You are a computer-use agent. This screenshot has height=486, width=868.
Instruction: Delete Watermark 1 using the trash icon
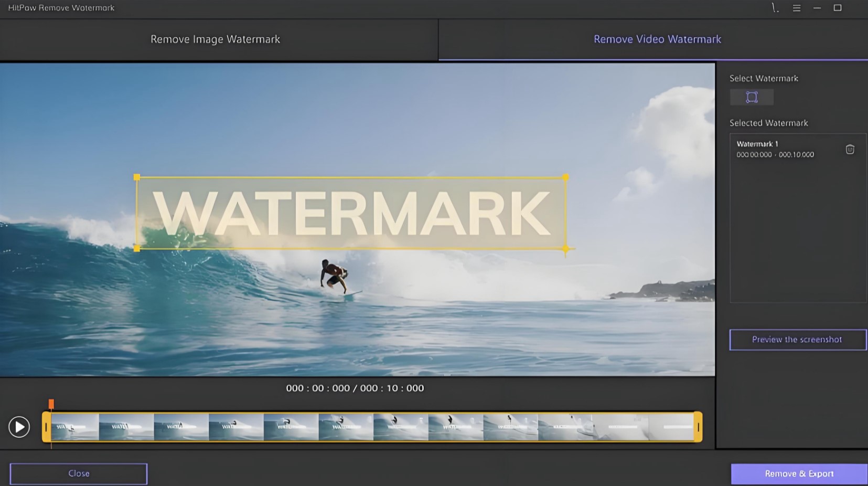850,149
